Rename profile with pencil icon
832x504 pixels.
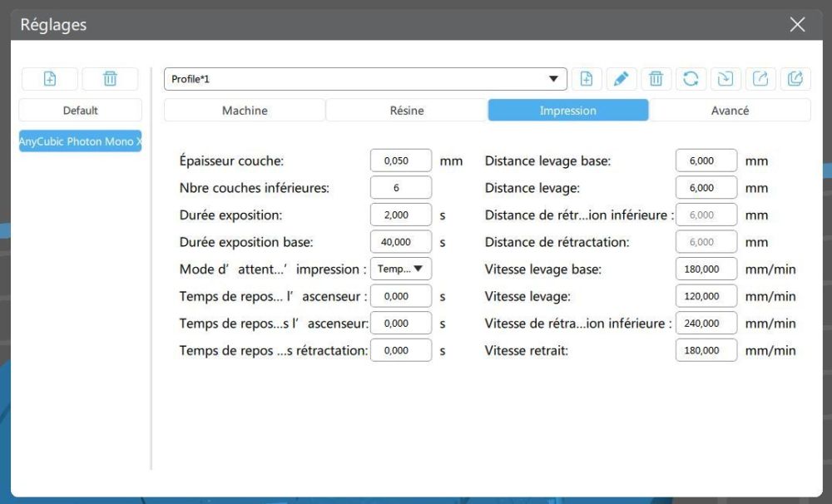(622, 79)
